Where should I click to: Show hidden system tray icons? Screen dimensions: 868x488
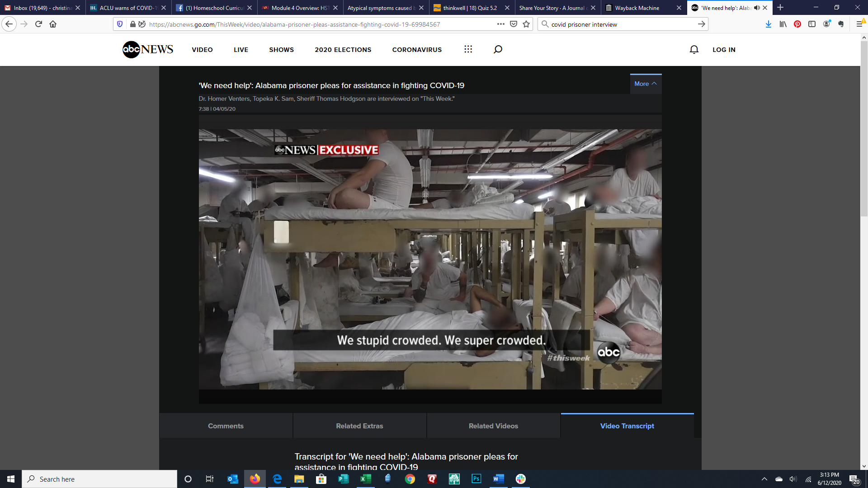coord(764,479)
